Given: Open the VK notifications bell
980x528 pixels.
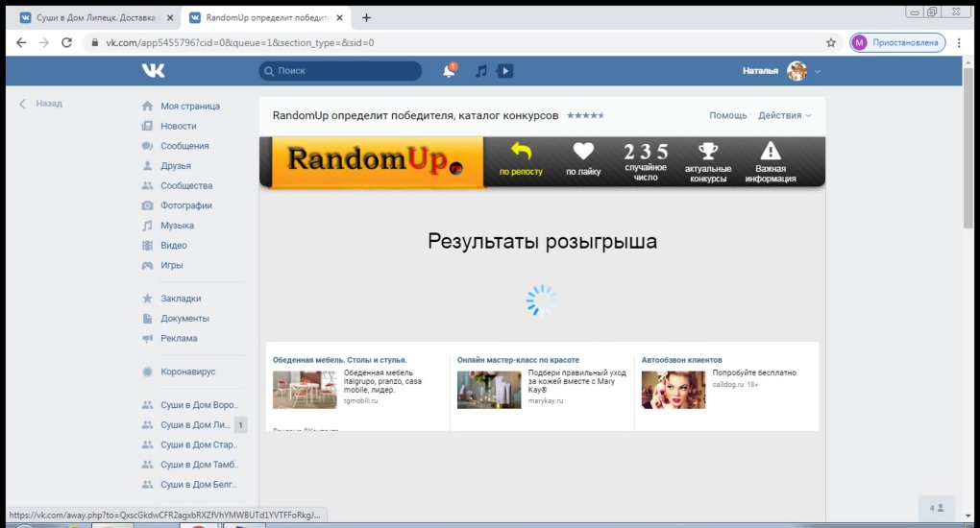Looking at the screenshot, I should pyautogui.click(x=449, y=71).
